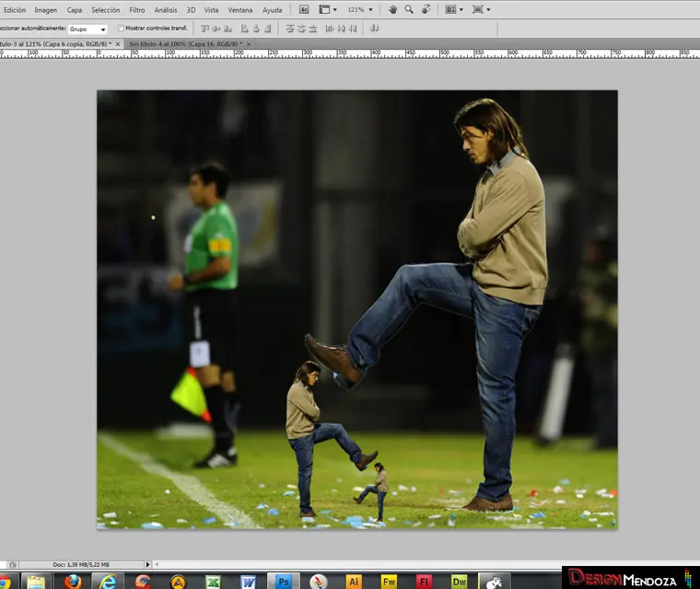Open Dreamweaver from the taskbar
This screenshot has width=700, height=589.
click(459, 581)
